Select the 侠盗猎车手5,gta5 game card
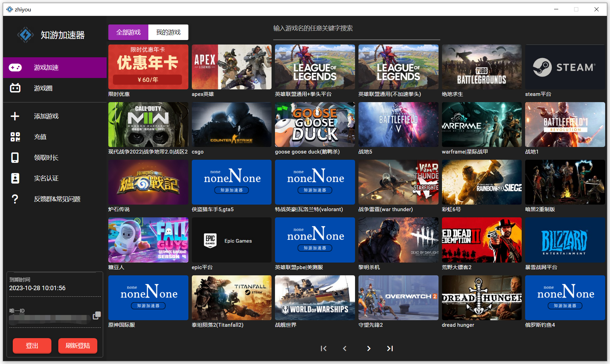The height and width of the screenshot is (364, 610). point(232,182)
